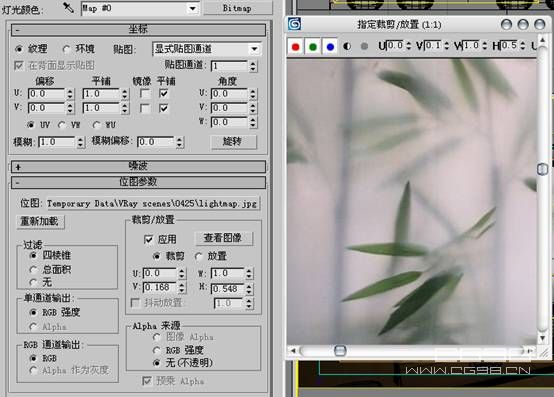Click the crop W value field
Viewport: 554px width, 397px height.
click(x=228, y=273)
